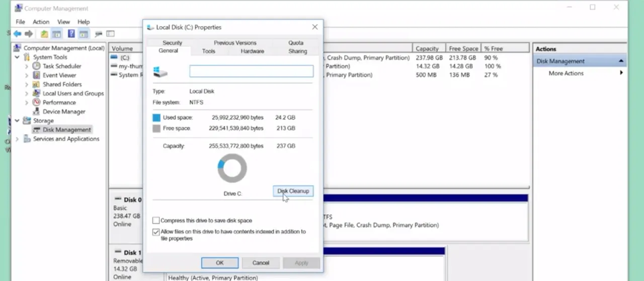Click the drive label text input field
This screenshot has width=644, height=281.
point(251,71)
